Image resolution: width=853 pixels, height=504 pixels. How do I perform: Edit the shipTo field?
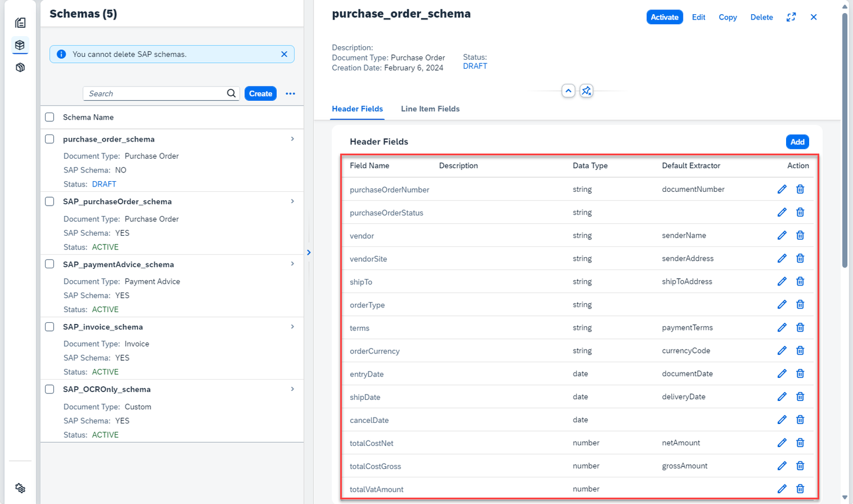(x=782, y=281)
